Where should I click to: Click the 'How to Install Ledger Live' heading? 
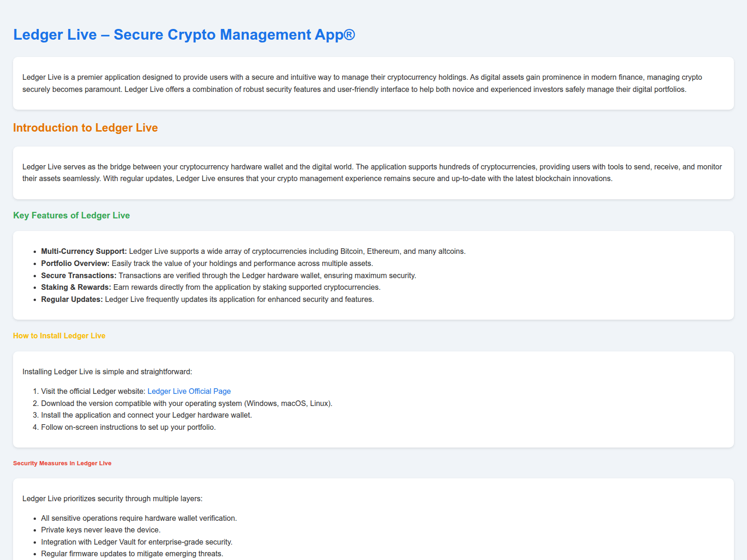[59, 336]
